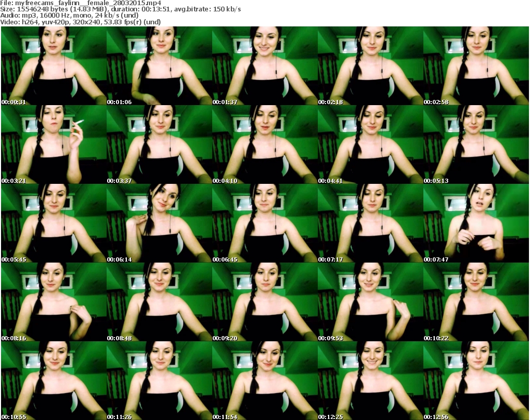Screen dimensions: 530x420
Task: Click the thumbnail at 00:03:37
Action: click(x=159, y=144)
